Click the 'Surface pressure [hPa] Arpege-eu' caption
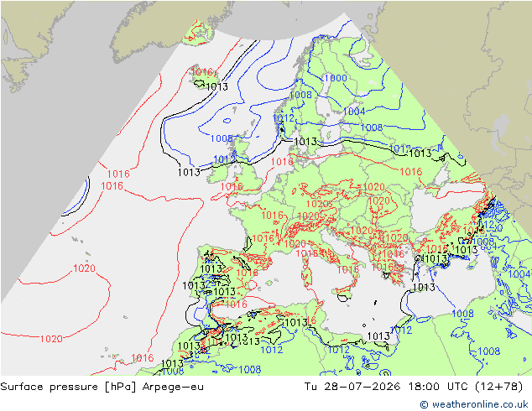The height and width of the screenshot is (411, 532). point(102,387)
